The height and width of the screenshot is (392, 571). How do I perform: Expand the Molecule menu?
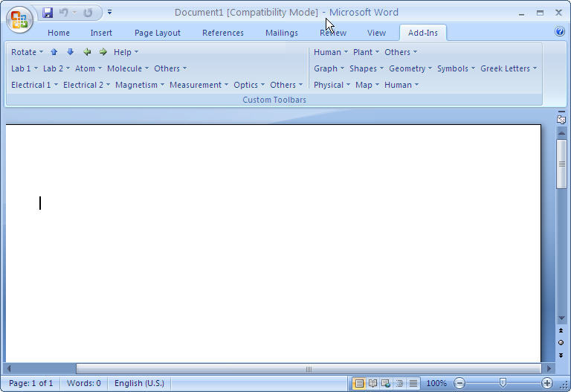coord(128,68)
